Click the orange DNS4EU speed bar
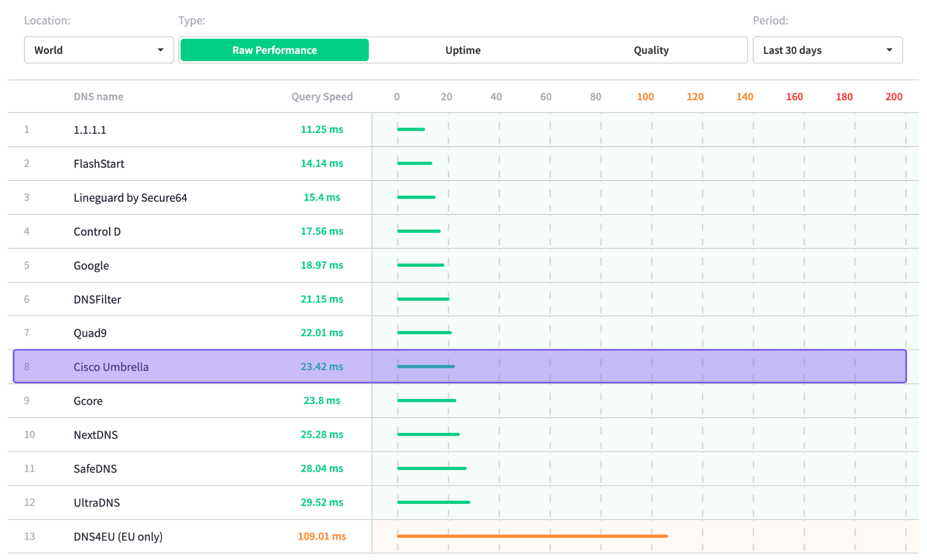 click(532, 536)
